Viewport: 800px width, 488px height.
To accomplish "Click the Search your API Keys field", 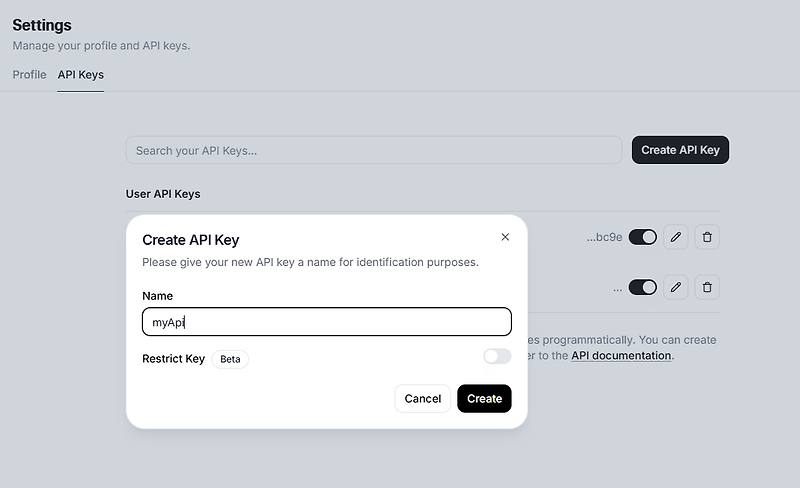I will (373, 150).
